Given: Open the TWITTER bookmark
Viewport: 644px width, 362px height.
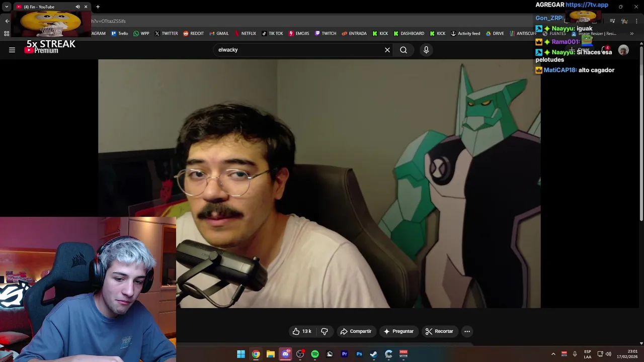Looking at the screenshot, I should coord(166,34).
